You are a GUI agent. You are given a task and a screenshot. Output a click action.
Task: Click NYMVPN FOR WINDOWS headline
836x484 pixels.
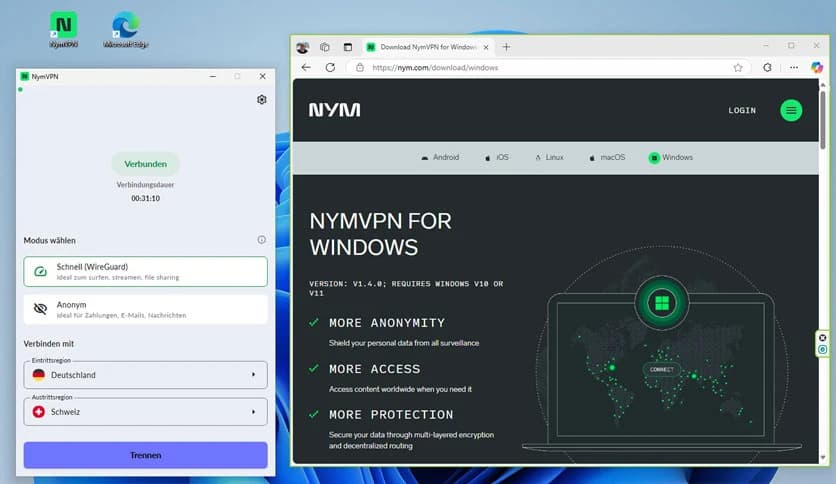point(381,234)
